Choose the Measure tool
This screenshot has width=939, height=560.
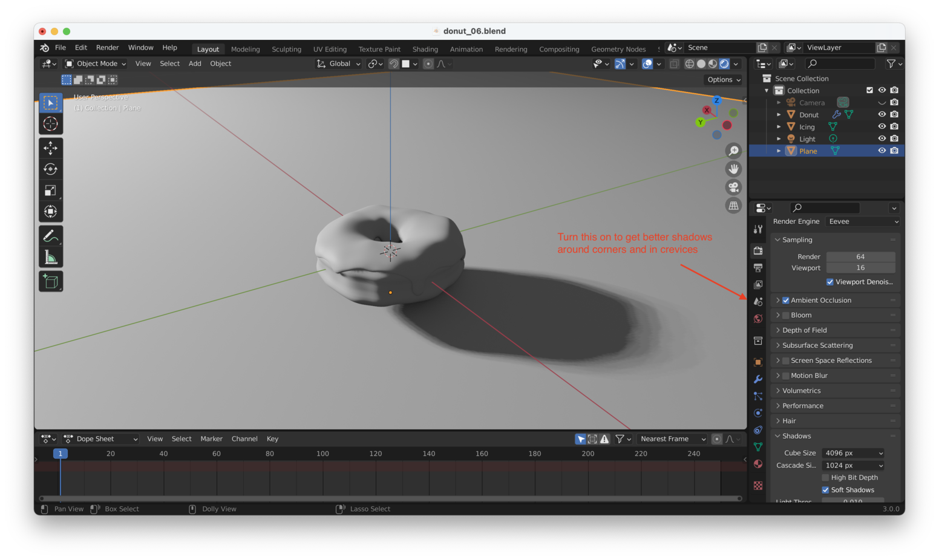51,256
